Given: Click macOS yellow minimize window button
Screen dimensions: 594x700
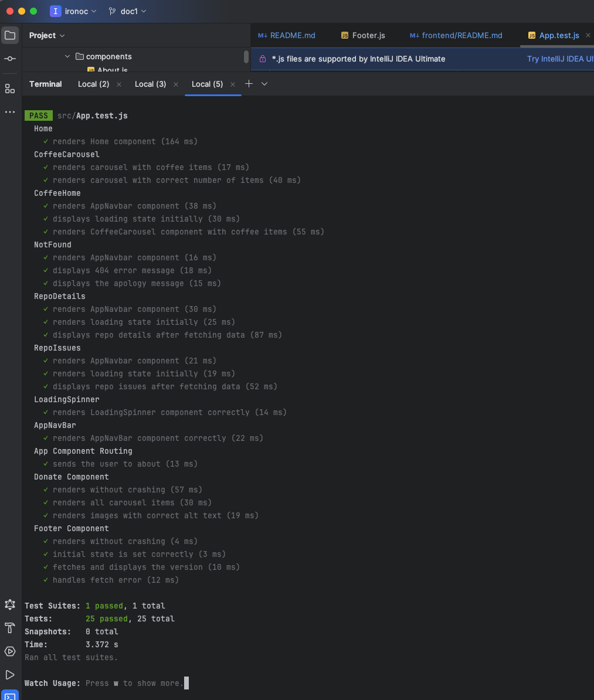Looking at the screenshot, I should (x=22, y=11).
